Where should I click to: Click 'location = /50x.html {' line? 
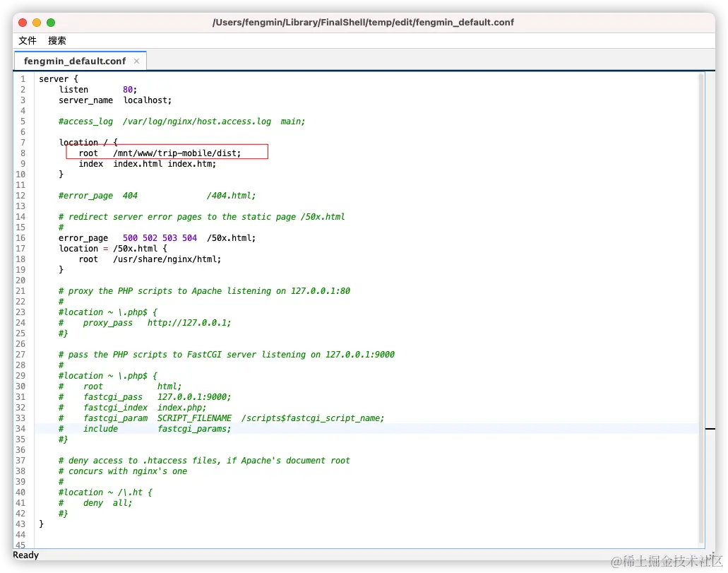113,249
